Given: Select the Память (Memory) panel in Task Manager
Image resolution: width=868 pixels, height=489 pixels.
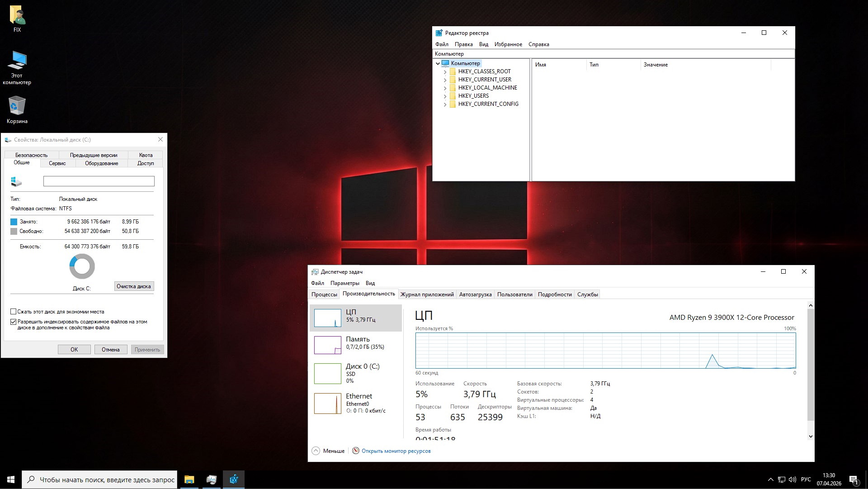Looking at the screenshot, I should click(x=355, y=345).
